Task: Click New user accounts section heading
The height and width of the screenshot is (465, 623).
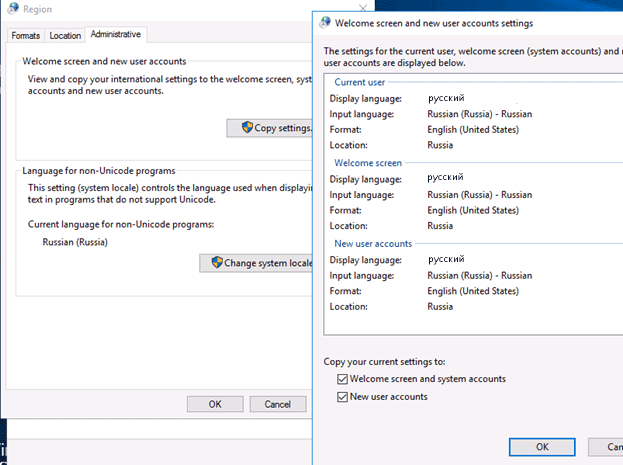Action: tap(373, 244)
